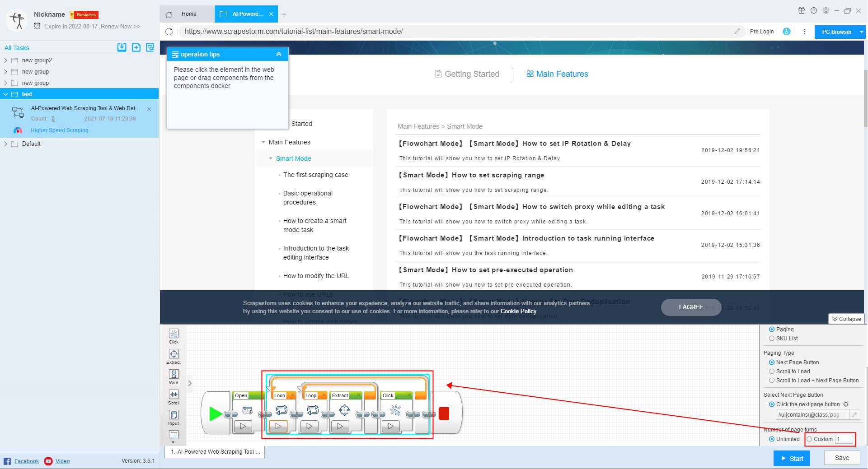Collapse the test folder
Image resolution: width=868 pixels, height=469 pixels.
tap(5, 94)
